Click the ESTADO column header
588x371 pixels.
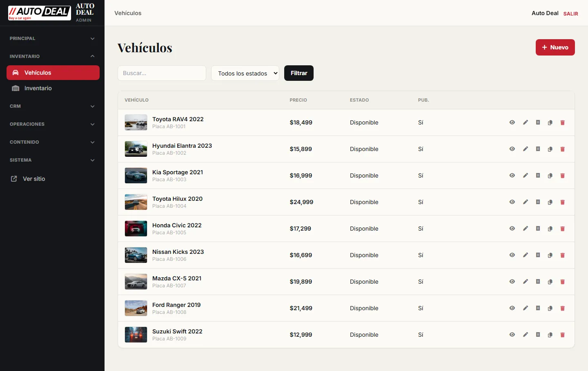coord(359,100)
